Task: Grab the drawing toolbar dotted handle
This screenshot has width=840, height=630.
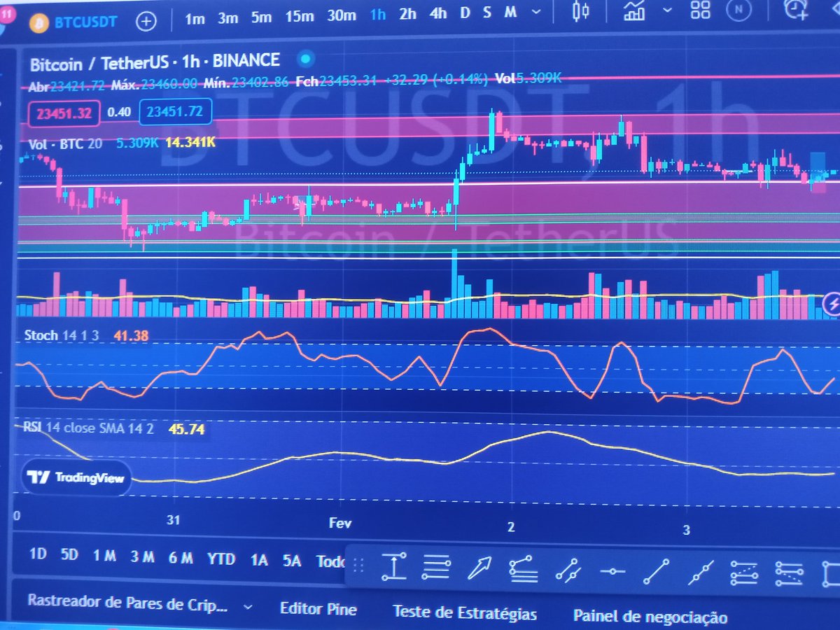Action: 358,566
